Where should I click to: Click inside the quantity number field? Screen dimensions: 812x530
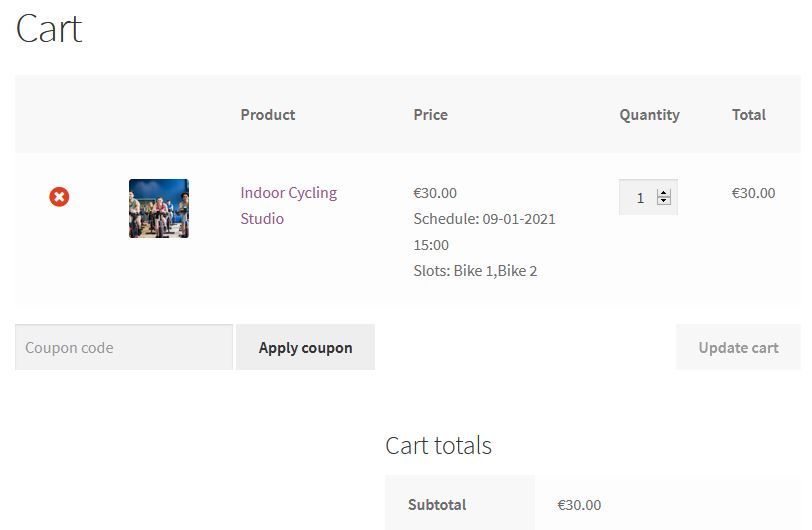pos(640,198)
